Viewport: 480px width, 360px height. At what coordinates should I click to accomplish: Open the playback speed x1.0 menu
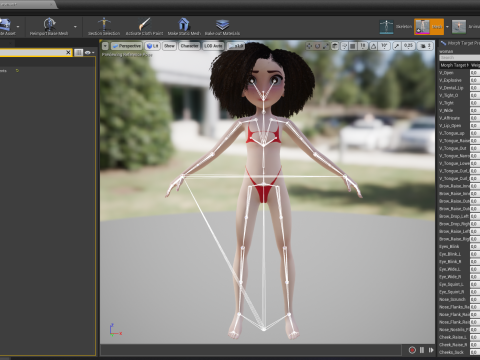(235, 46)
